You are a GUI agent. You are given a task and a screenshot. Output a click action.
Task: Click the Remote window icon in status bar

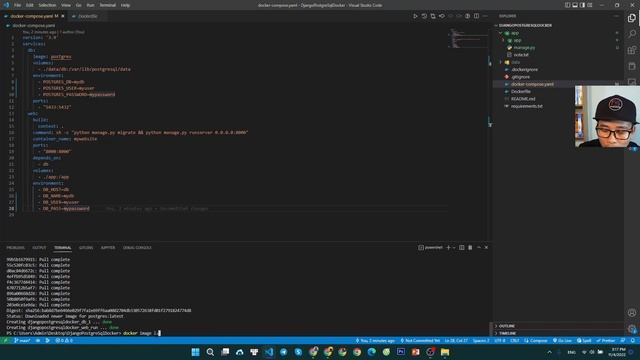(x=5, y=340)
